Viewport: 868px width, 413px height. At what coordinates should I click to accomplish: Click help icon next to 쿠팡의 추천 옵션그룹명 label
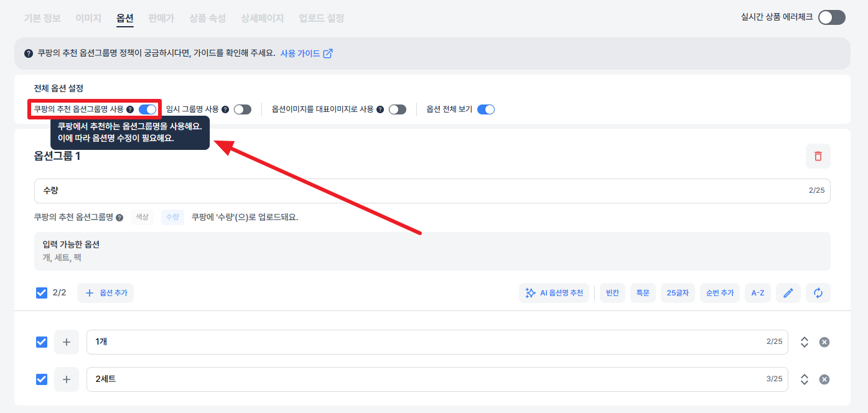(119, 218)
